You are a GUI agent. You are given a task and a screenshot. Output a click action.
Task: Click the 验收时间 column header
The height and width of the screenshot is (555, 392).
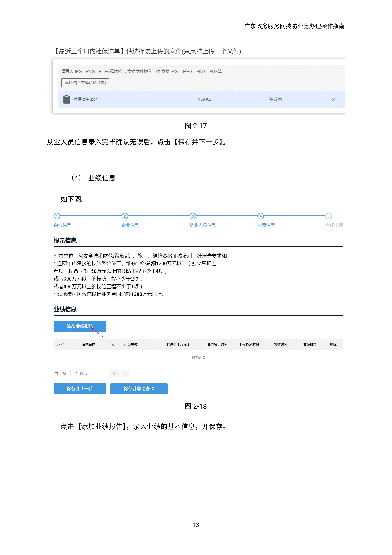tap(280, 344)
